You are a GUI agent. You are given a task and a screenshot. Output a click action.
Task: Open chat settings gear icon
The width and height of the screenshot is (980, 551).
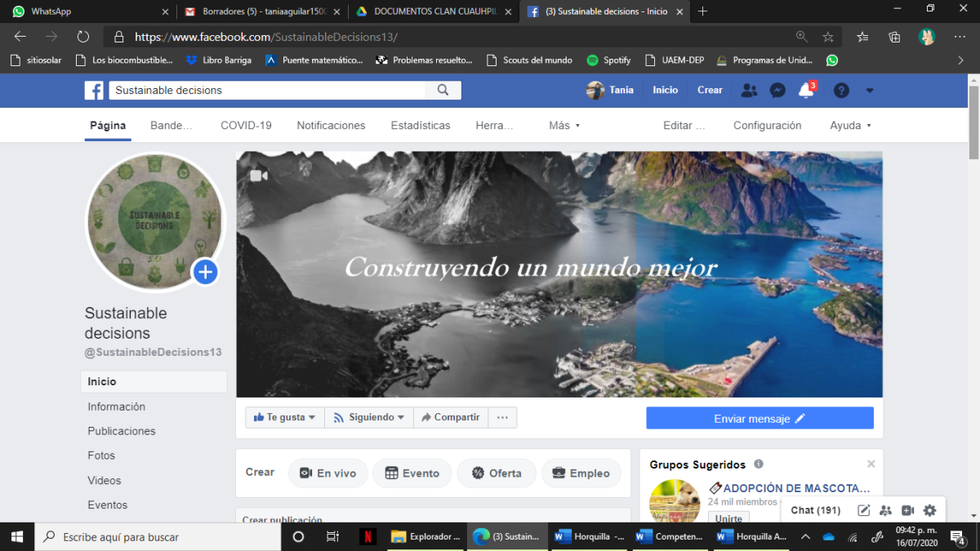[929, 510]
